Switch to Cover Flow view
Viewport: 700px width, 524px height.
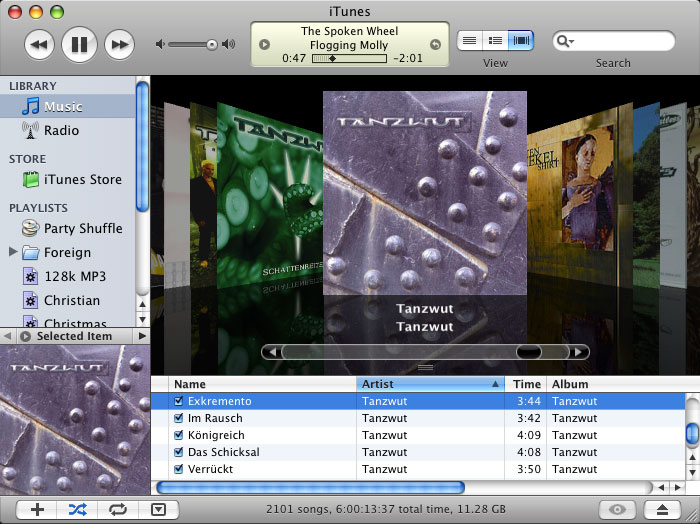(521, 41)
